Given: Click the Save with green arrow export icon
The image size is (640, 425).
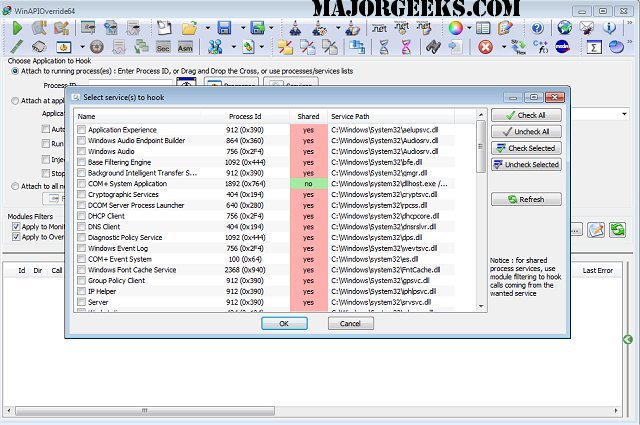Looking at the screenshot, I should tap(258, 28).
